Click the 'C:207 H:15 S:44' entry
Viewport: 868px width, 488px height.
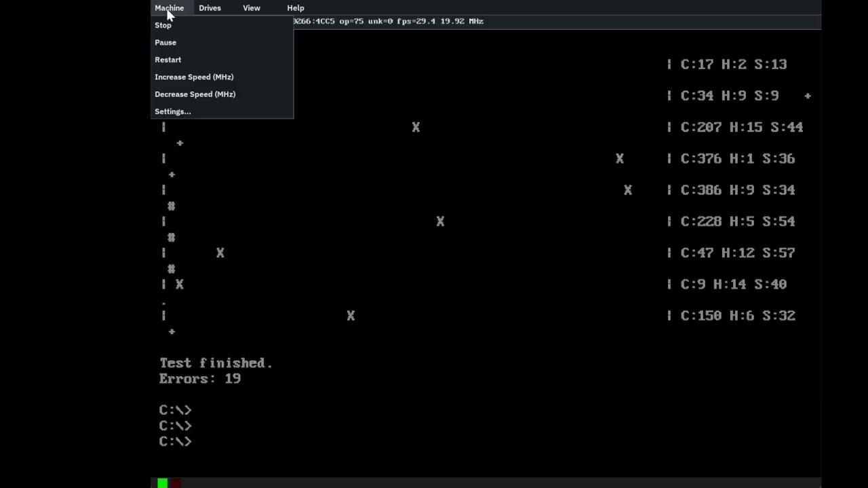click(742, 127)
